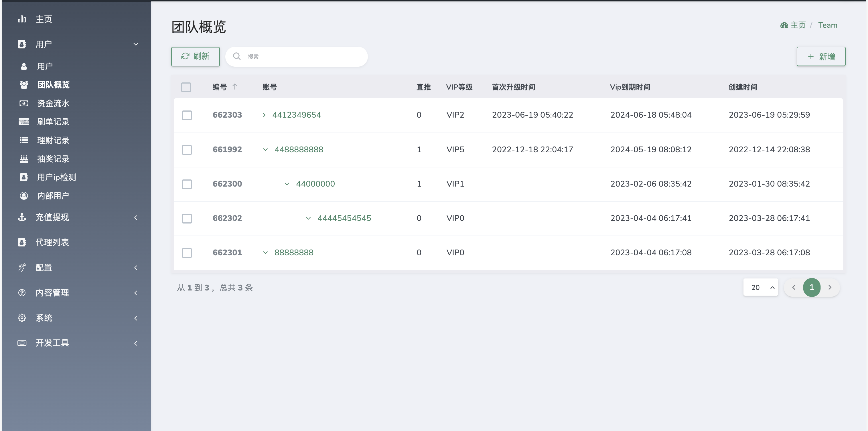This screenshot has height=431, width=868.
Task: Open the 理财记录 menu item
Action: click(53, 141)
